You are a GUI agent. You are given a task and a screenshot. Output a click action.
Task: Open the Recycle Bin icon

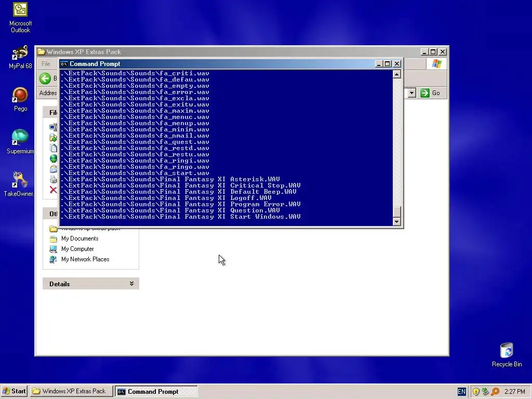(x=507, y=355)
